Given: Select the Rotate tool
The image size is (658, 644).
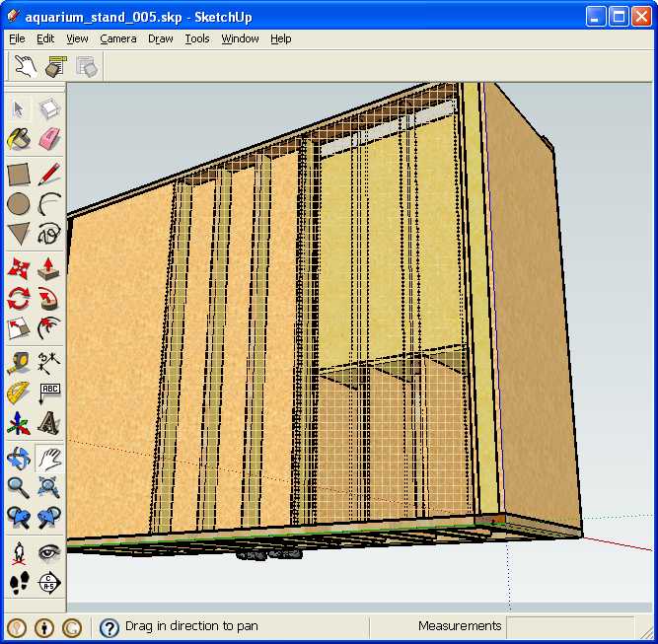Looking at the screenshot, I should click(x=19, y=298).
